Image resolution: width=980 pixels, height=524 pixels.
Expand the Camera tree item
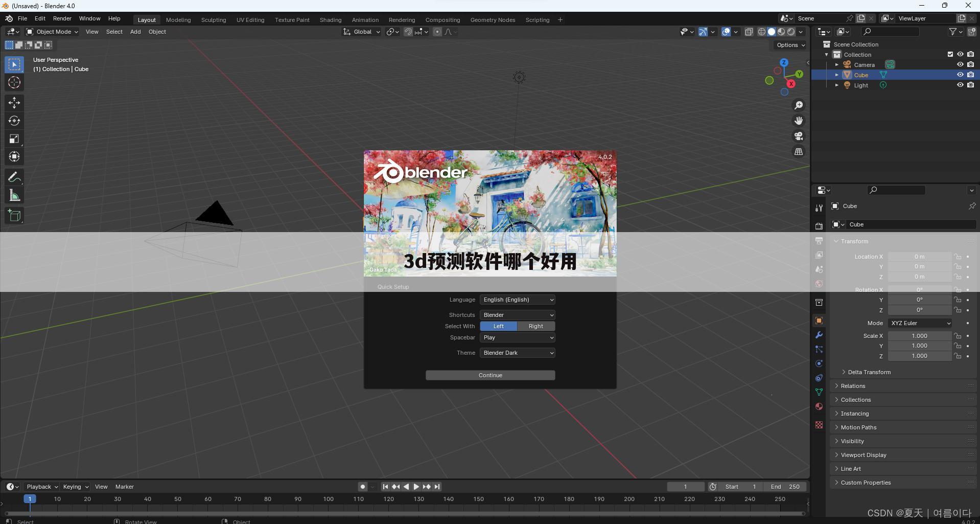[837, 65]
